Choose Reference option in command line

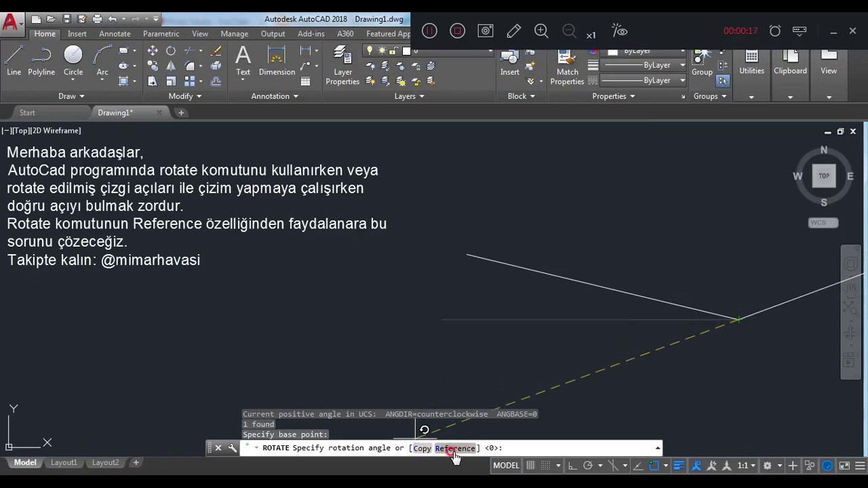(455, 448)
